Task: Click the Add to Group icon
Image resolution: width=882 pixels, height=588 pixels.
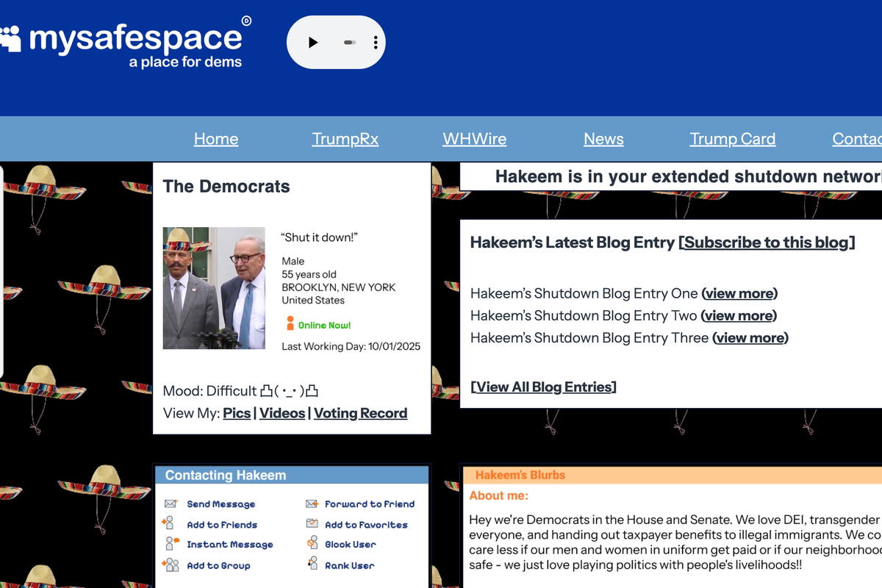Action: pyautogui.click(x=171, y=564)
